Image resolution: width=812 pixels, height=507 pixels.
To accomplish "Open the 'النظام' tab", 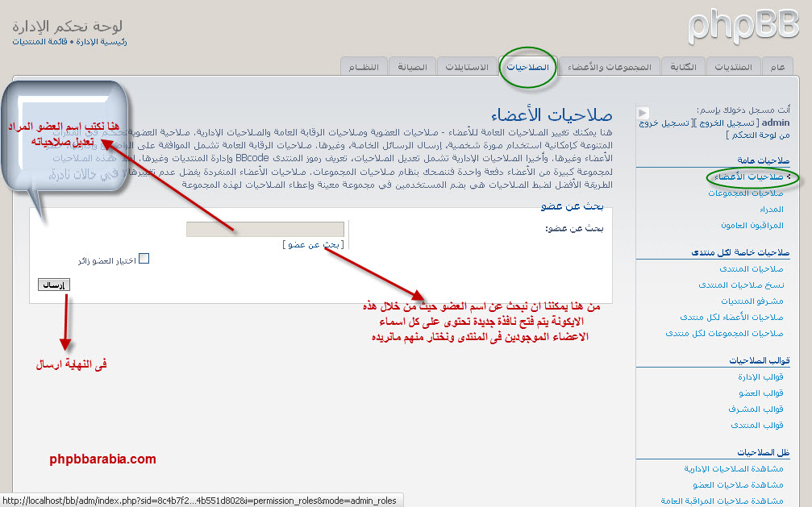I will pos(364,67).
